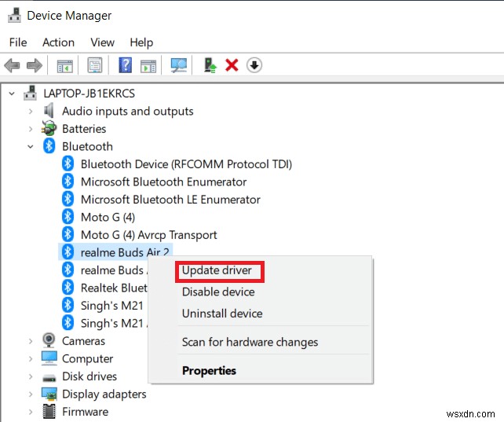This screenshot has width=504, height=422.
Task: Click the Bluetooth icon of RFCOMM Protocol TDI
Action: tap(68, 163)
